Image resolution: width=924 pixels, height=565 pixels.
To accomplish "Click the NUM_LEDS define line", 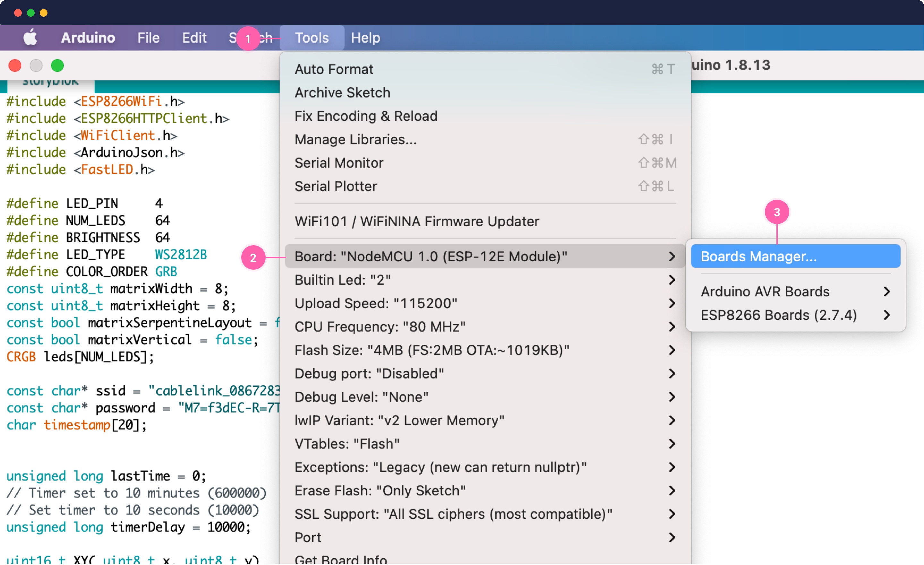I will tap(89, 221).
